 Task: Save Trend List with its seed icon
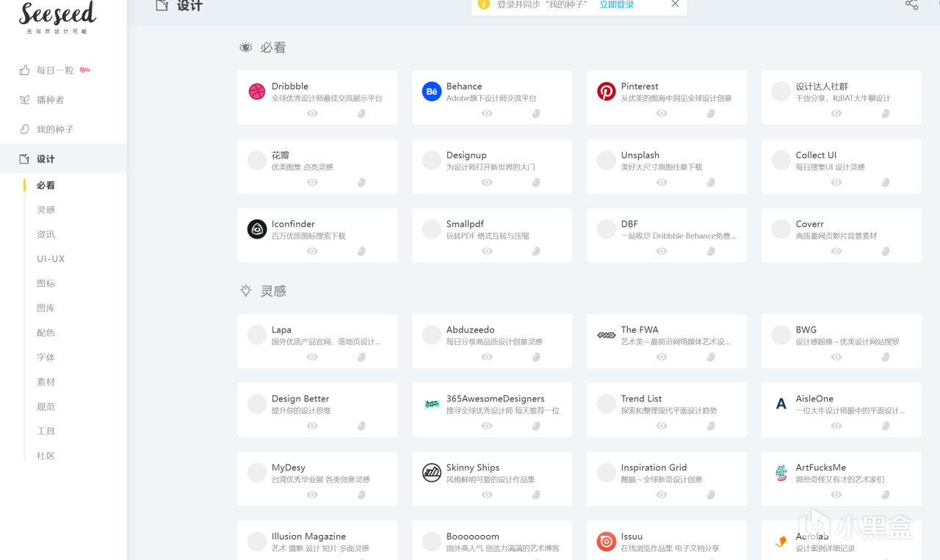pyautogui.click(x=711, y=426)
